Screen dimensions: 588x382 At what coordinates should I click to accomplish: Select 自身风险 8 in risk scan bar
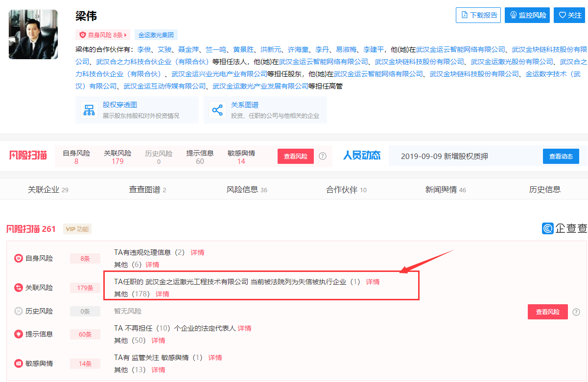coord(76,157)
